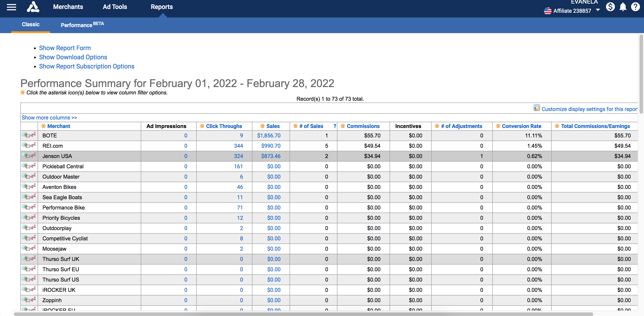Expand the Affiliate 238857 account dropdown arrow
This screenshot has height=316, width=644.
[598, 10]
